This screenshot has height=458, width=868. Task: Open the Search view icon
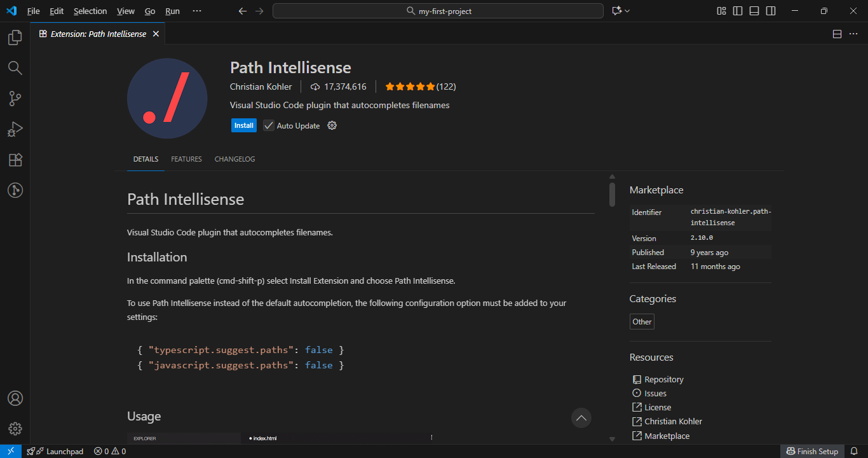point(15,68)
